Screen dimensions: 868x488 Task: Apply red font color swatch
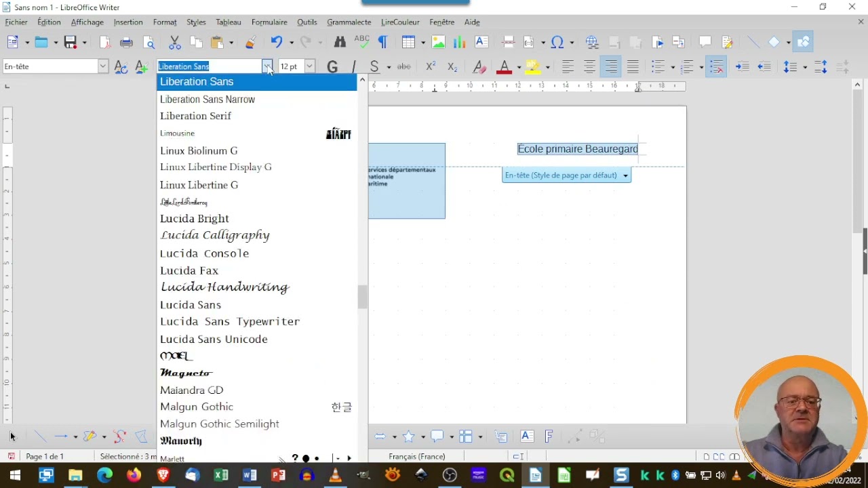504,66
